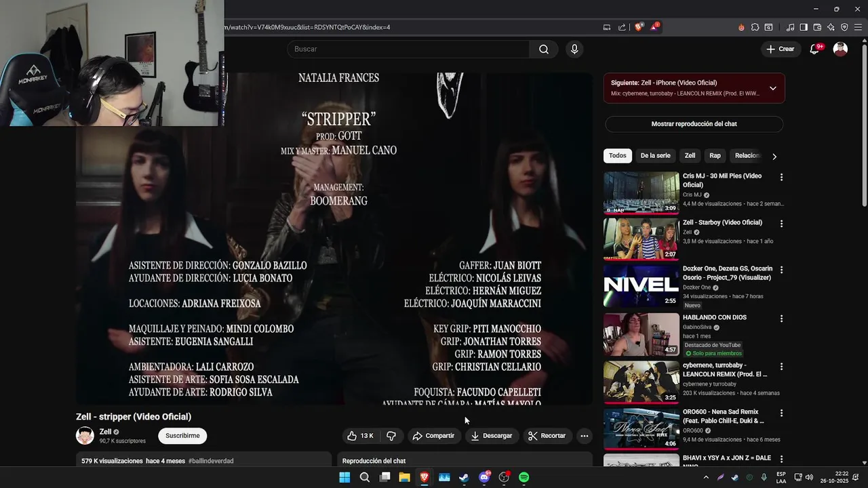Expand the Siguiente playlist panel chevron

[772, 88]
